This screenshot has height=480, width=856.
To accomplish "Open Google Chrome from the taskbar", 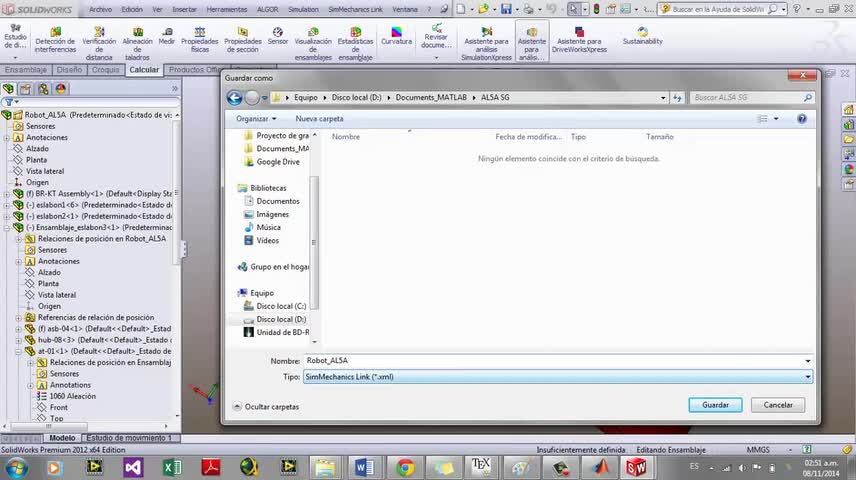I will click(405, 467).
